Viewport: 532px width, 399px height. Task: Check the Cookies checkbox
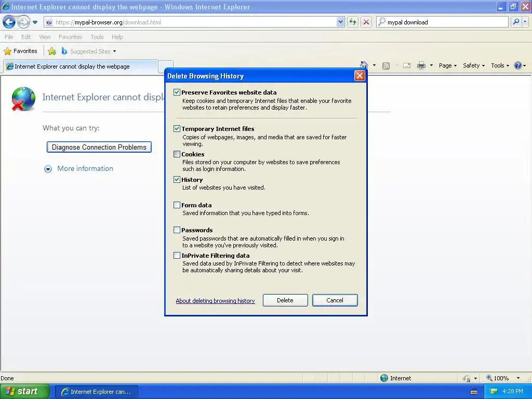pyautogui.click(x=177, y=154)
